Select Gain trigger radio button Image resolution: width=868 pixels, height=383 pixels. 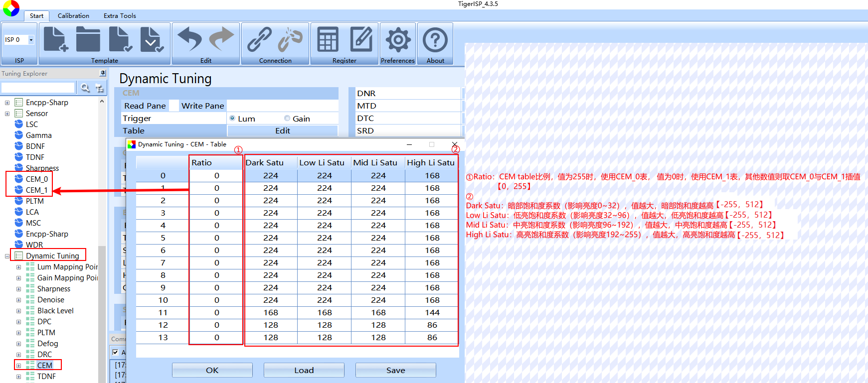[287, 118]
